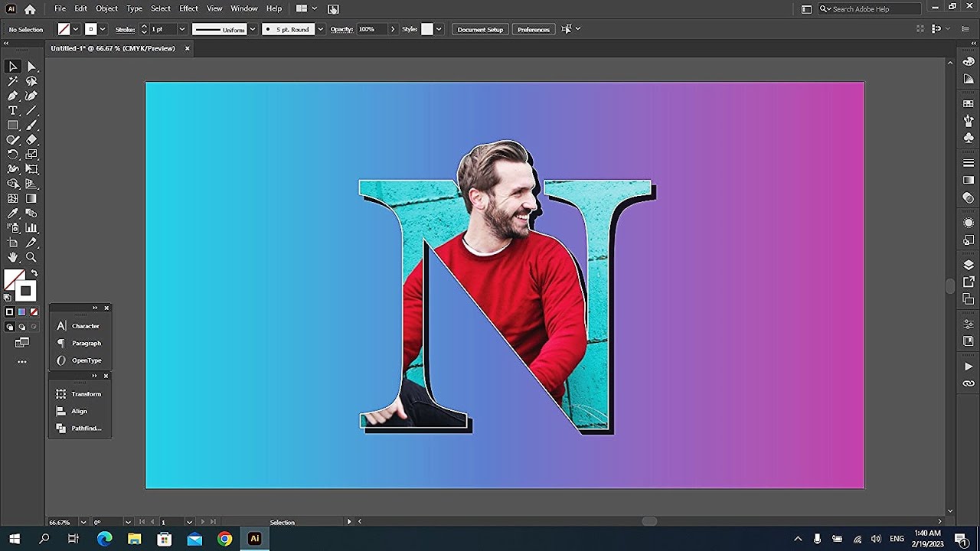Open the Effect menu
This screenshot has height=551, width=980.
(x=188, y=8)
